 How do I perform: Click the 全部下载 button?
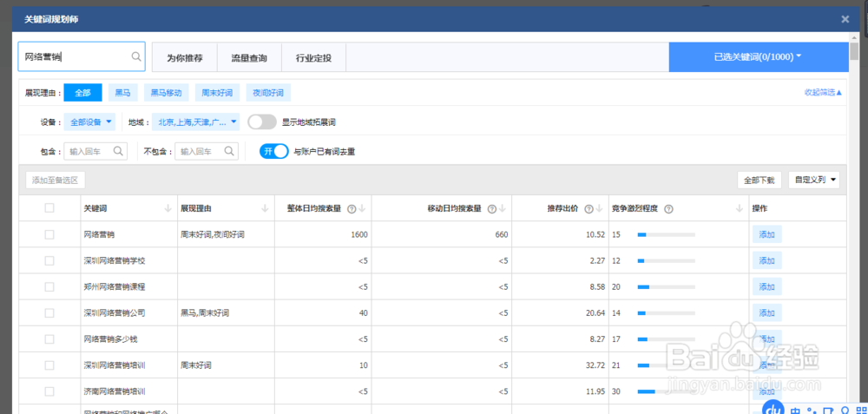click(759, 180)
